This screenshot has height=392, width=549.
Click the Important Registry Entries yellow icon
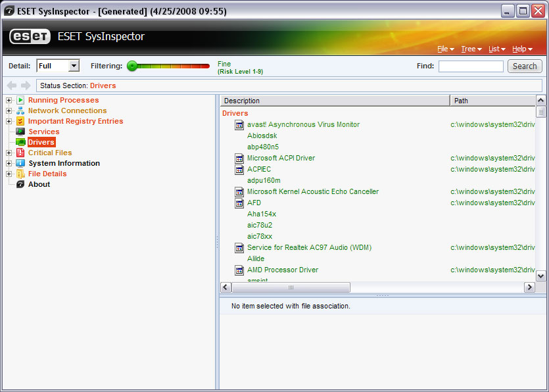[20, 121]
